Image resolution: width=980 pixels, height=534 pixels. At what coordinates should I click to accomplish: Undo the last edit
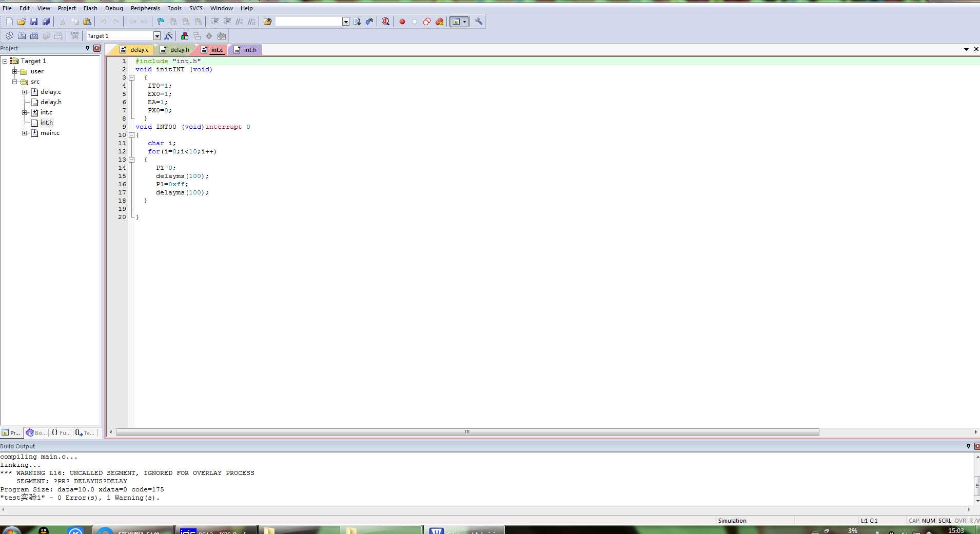104,22
